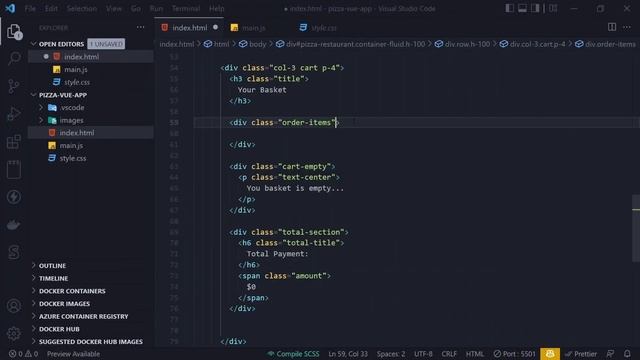Image resolution: width=640 pixels, height=360 pixels.
Task: Toggle the primary side bar layout icon
Action: [509, 8]
